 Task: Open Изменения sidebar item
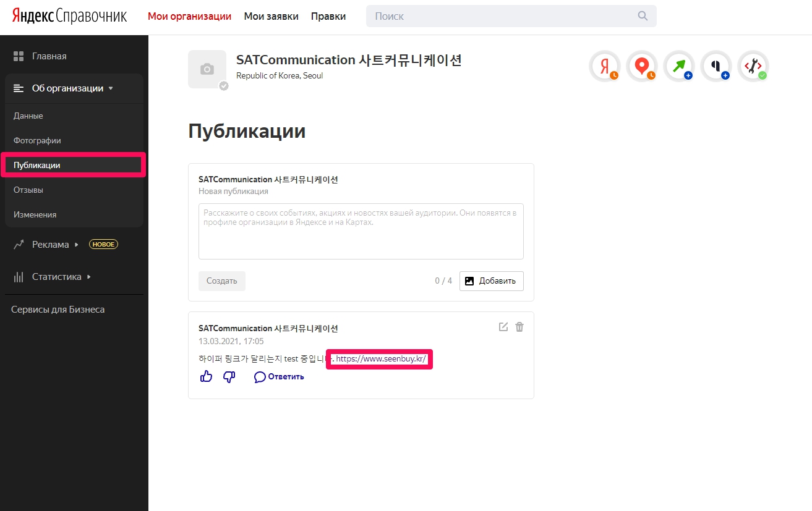[35, 214]
